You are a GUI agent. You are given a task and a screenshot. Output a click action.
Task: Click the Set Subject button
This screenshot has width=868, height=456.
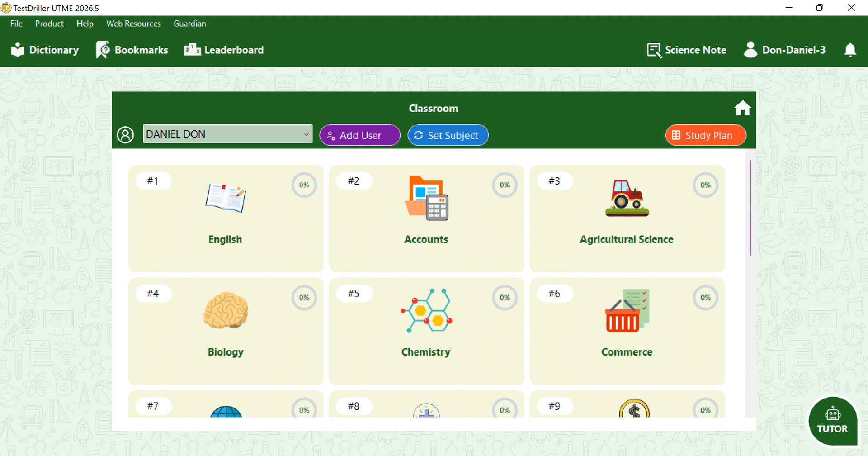click(448, 135)
